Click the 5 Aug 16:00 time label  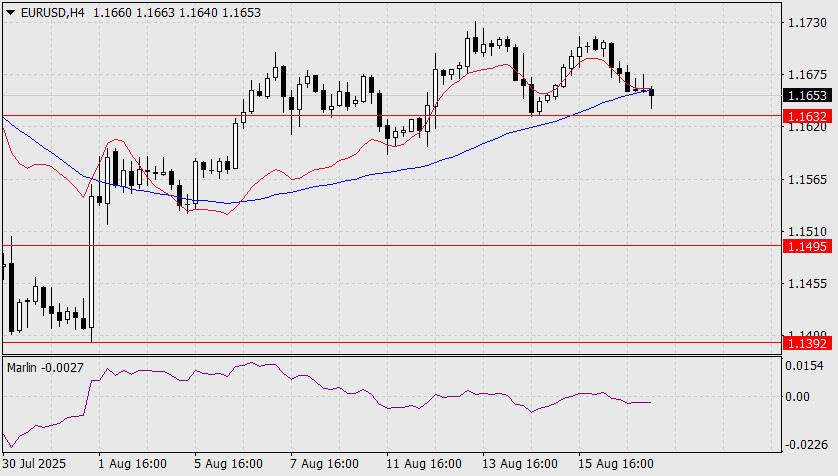click(228, 463)
